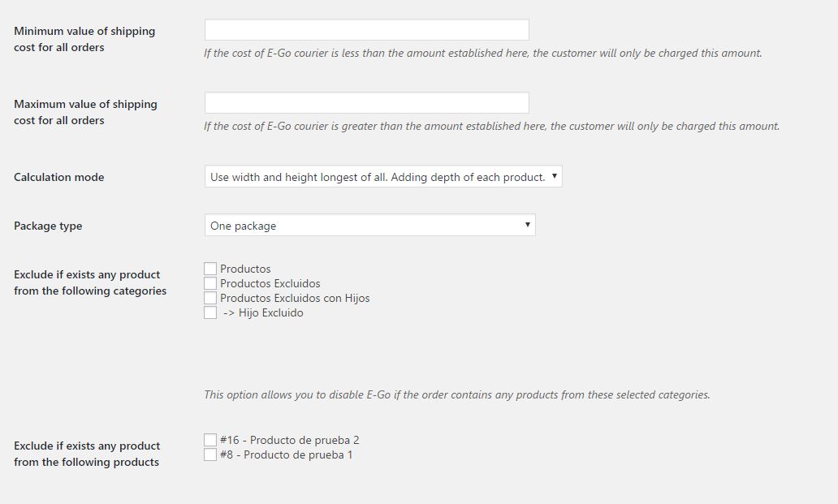Focus the minimum shipping cost field
Screen dimensions: 838x504
pyautogui.click(x=366, y=30)
